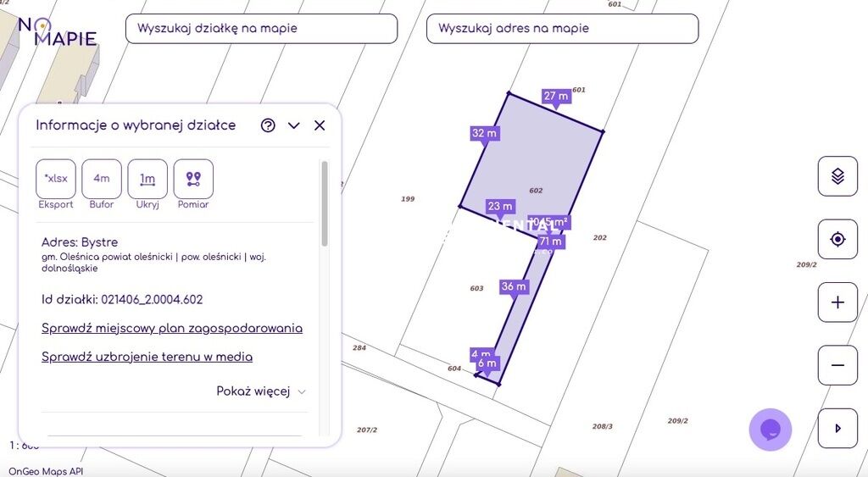Screen dimensions: 868x477
Task: Select the Pomiar measurement tool
Action: coord(193,179)
